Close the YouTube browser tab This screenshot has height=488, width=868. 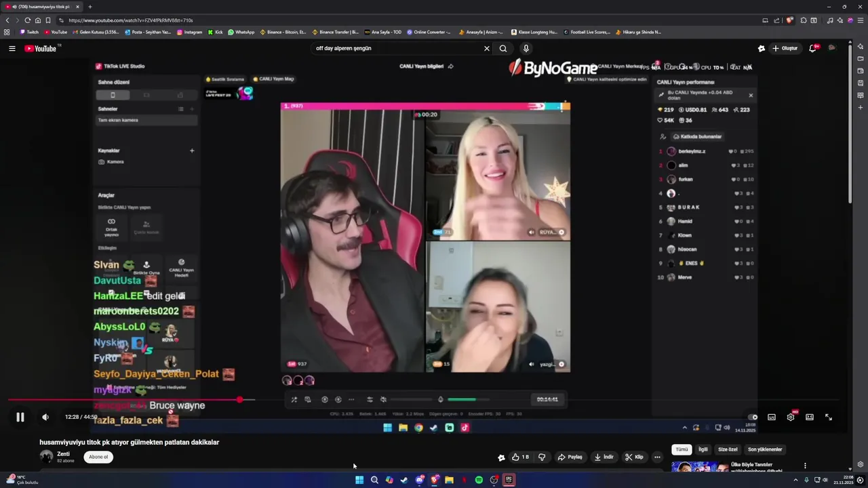[x=77, y=7]
